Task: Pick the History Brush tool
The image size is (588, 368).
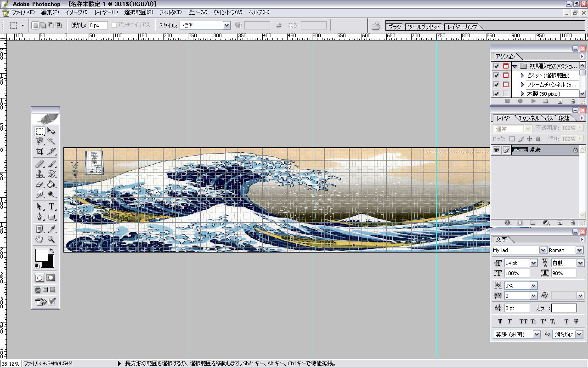Action: coord(51,174)
